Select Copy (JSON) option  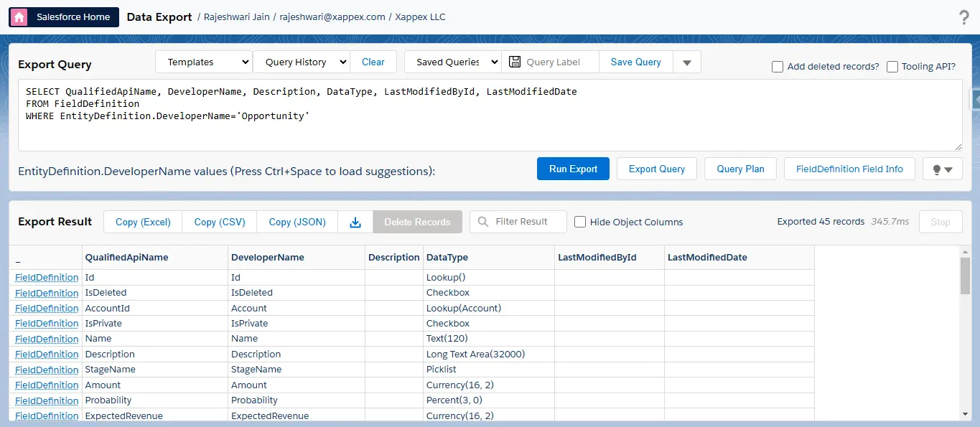coord(297,222)
